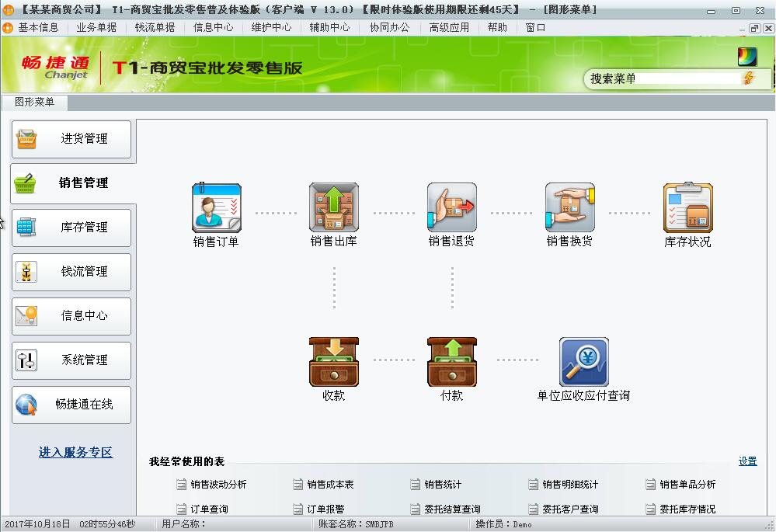Select 钱流管理 from the sidebar
The image size is (776, 532).
(x=71, y=272)
